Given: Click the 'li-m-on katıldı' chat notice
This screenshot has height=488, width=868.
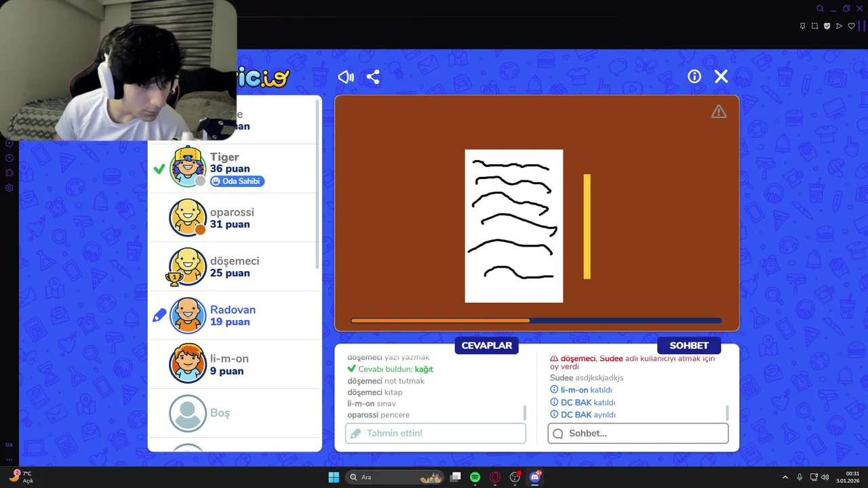Looking at the screenshot, I should coord(582,390).
